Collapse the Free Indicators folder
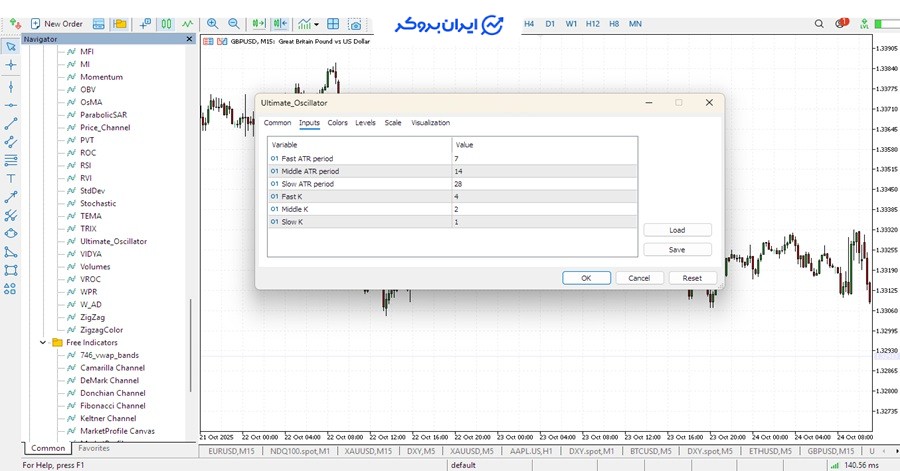This screenshot has width=900, height=471. (44, 343)
